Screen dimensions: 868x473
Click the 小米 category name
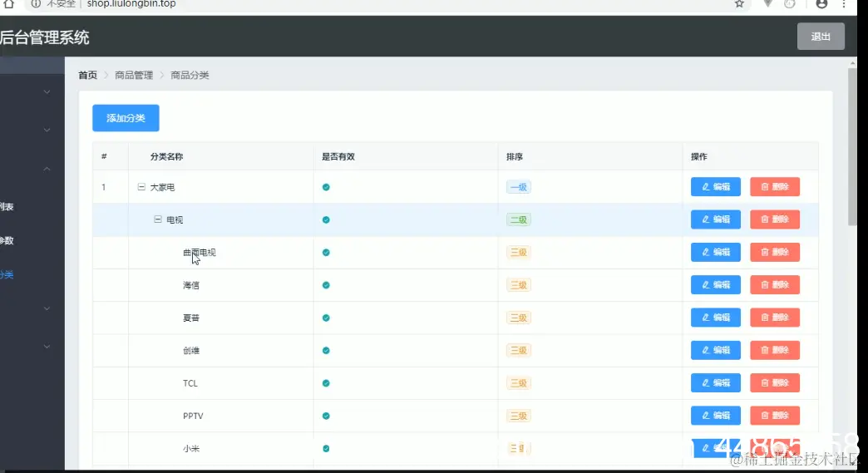(191, 449)
